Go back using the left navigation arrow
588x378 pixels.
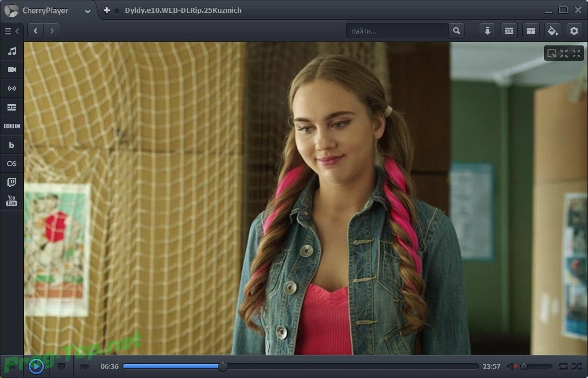click(36, 31)
